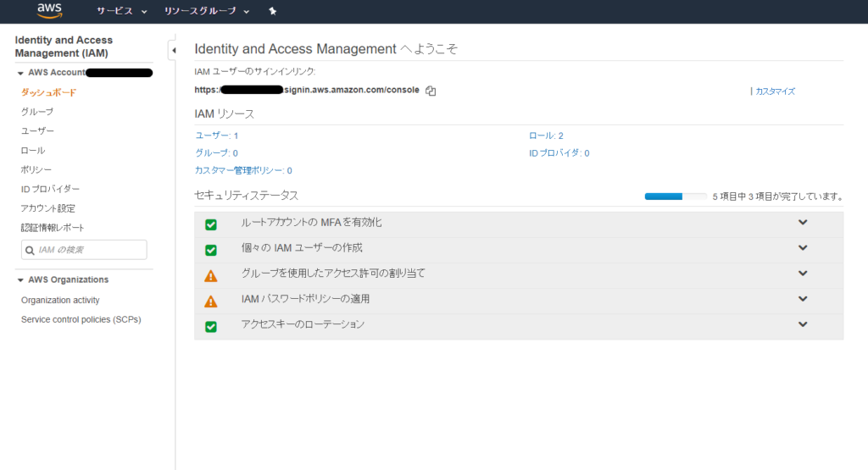Expand the access key rotation row chevron
The image size is (868, 470).
(x=803, y=324)
